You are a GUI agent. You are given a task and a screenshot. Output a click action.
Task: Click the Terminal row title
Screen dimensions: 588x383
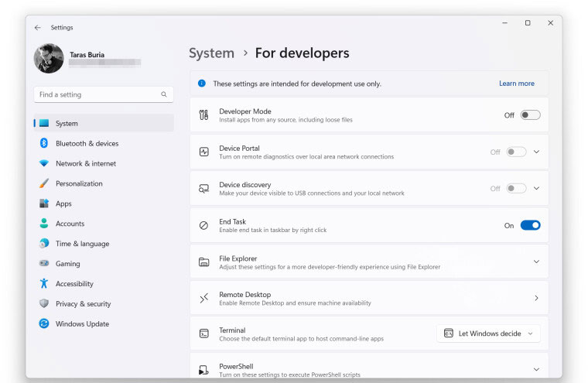[x=232, y=330]
